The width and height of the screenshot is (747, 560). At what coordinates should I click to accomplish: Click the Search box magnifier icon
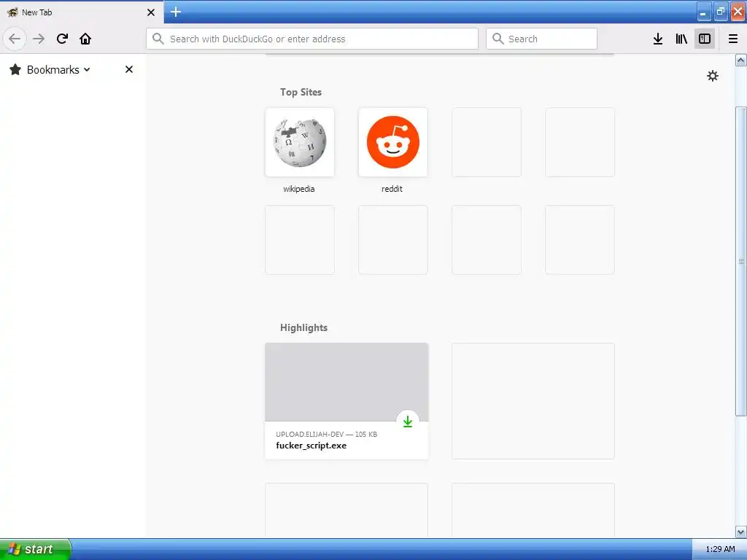tap(498, 39)
